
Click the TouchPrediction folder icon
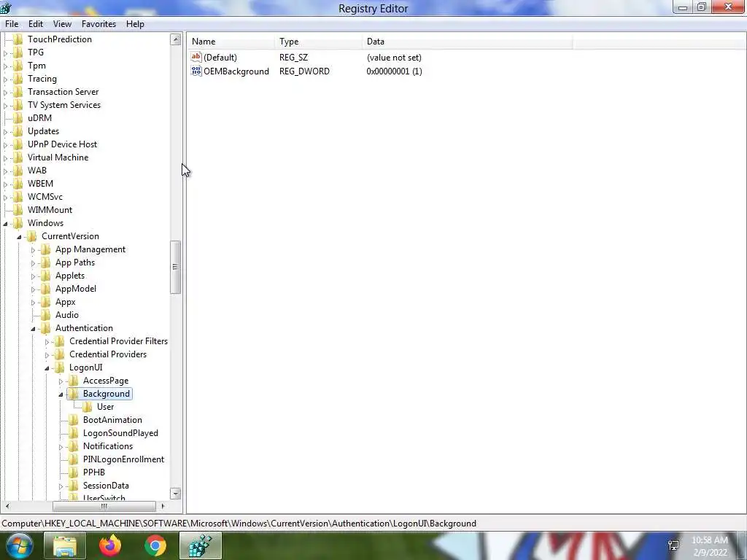point(18,39)
